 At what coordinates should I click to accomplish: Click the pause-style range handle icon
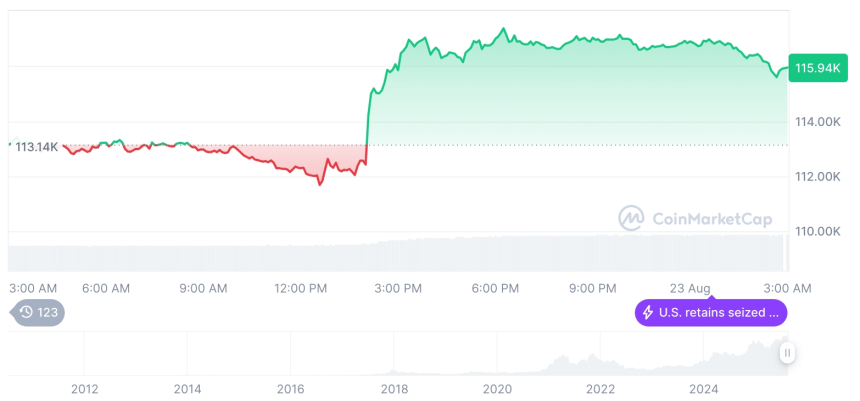pos(788,352)
